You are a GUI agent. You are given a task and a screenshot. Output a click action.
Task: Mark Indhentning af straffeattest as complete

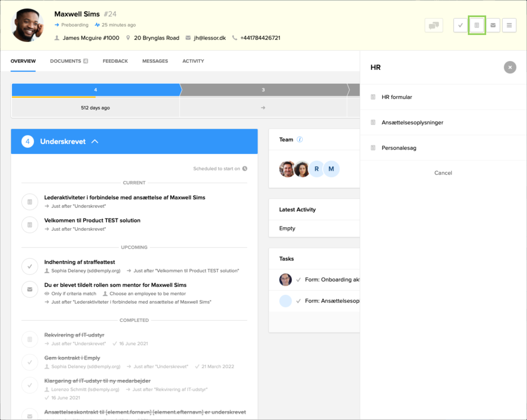[30, 266]
